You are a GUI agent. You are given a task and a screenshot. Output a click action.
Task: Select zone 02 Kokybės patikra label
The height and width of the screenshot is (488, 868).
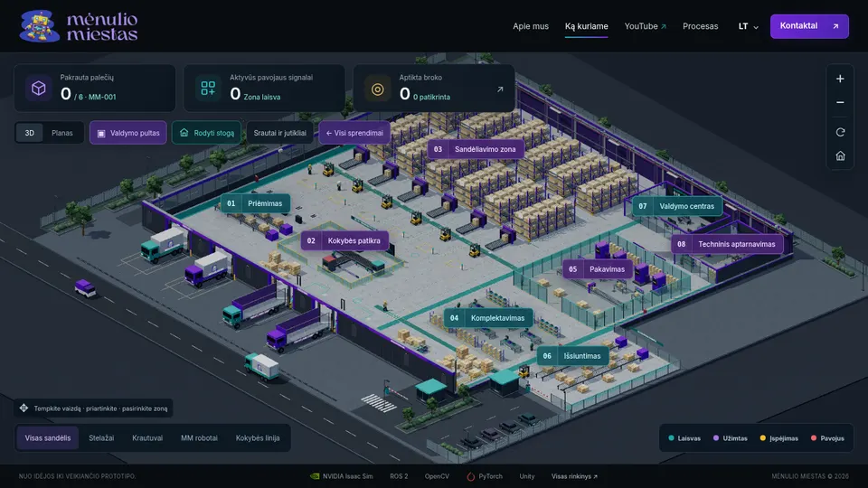pos(344,240)
